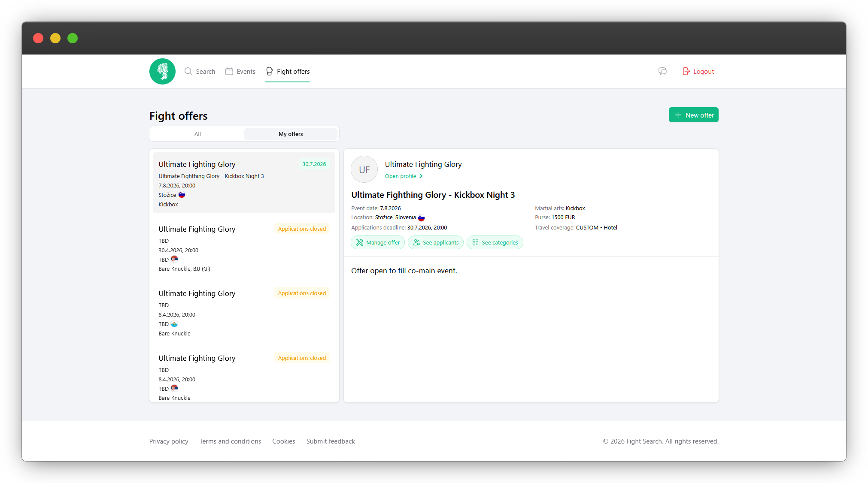Open the 30.4.2026 Bare Knuckle, BJJ offer
Image resolution: width=868 pixels, height=483 pixels.
point(244,248)
